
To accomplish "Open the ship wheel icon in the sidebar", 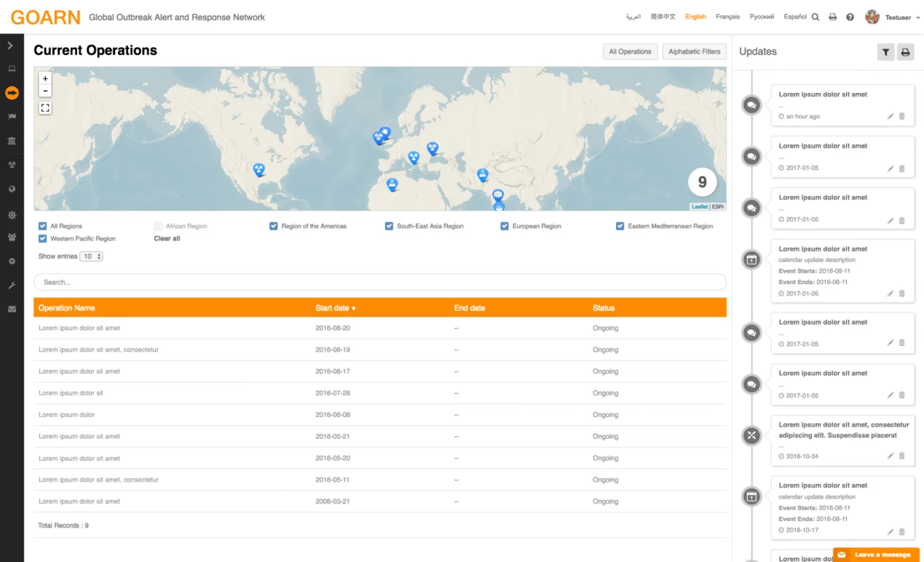I will [12, 215].
